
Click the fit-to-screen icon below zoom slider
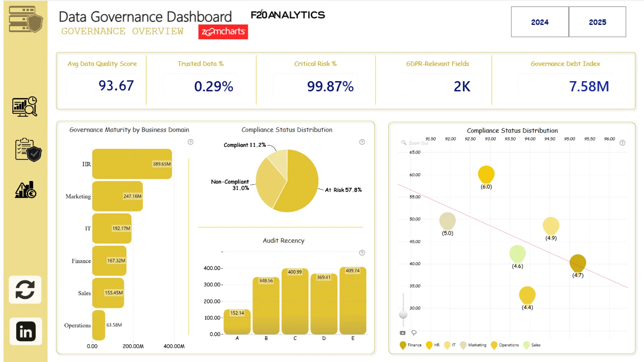402,333
